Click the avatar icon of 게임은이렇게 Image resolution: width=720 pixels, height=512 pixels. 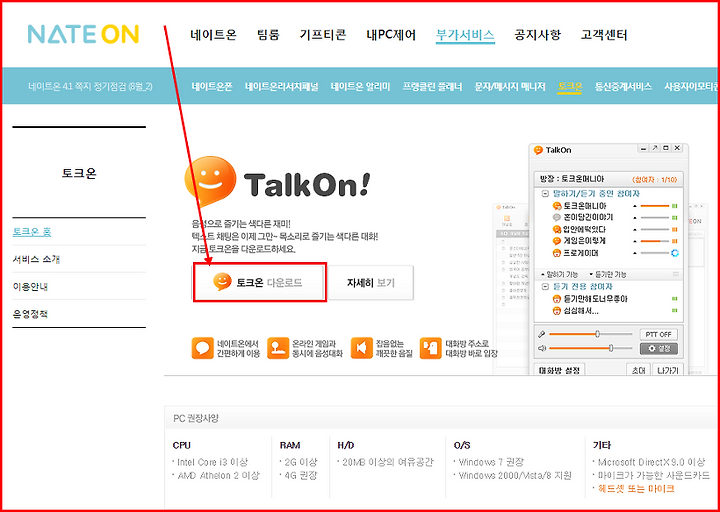pos(557,241)
